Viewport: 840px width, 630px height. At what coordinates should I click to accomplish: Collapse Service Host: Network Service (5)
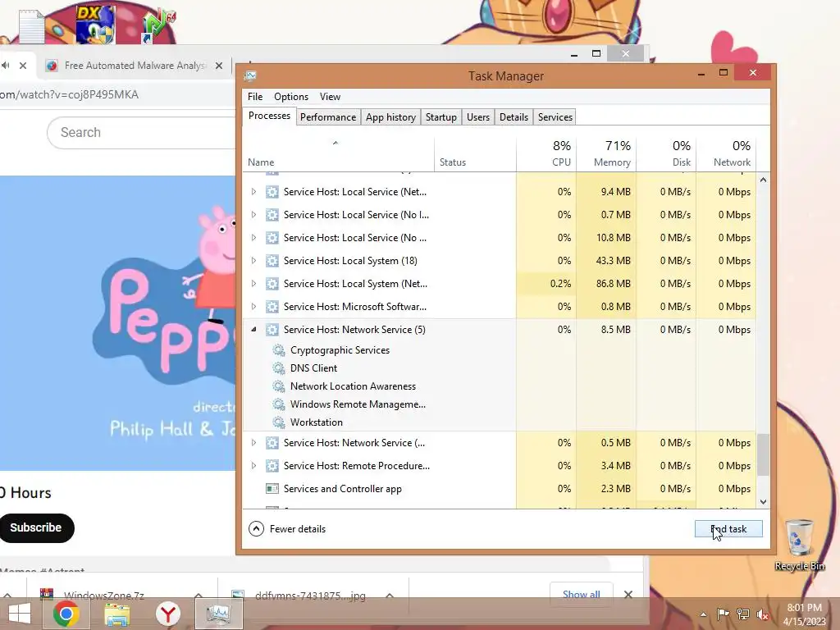point(254,330)
